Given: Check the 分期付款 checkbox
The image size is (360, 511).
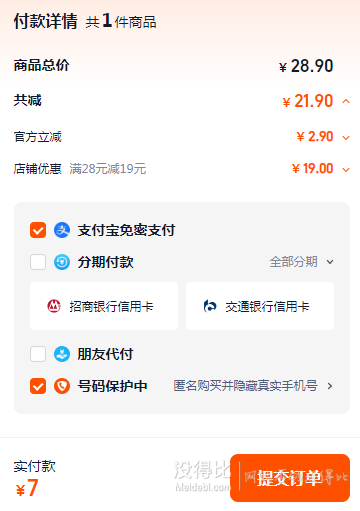Looking at the screenshot, I should click(x=38, y=262).
